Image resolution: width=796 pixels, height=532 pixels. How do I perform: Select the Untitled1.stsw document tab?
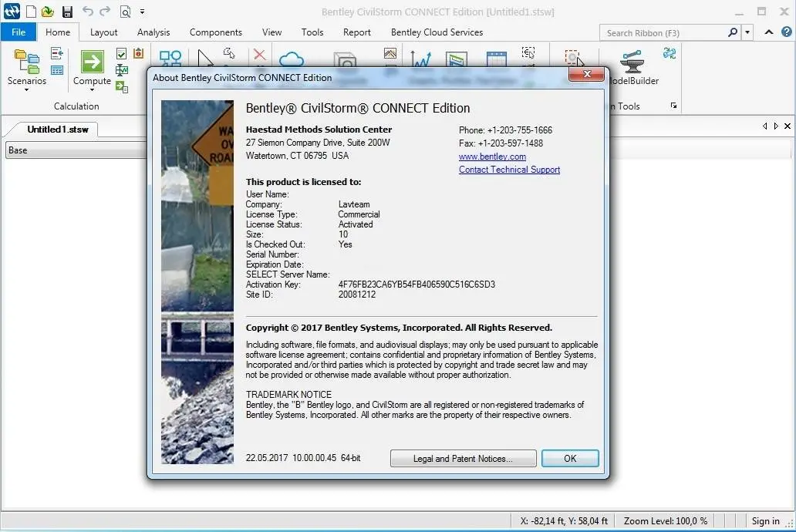(58, 130)
